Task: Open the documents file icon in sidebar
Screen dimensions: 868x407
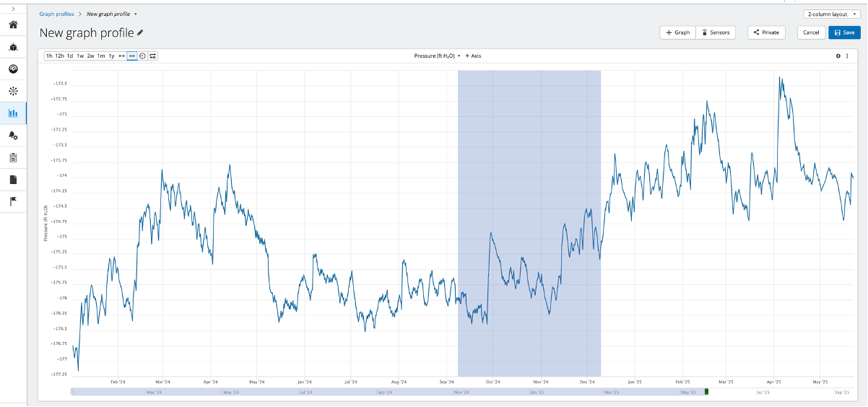Action: coord(13,180)
